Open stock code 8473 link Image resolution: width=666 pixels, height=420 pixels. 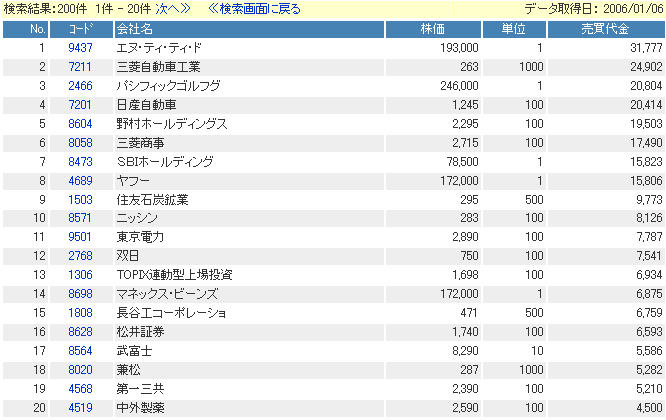coord(80,162)
